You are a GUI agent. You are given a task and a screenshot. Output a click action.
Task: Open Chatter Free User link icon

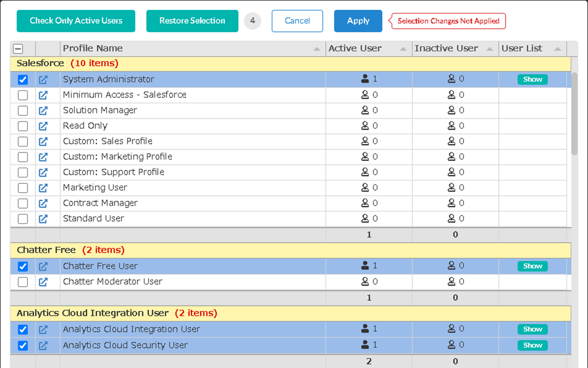(x=43, y=266)
